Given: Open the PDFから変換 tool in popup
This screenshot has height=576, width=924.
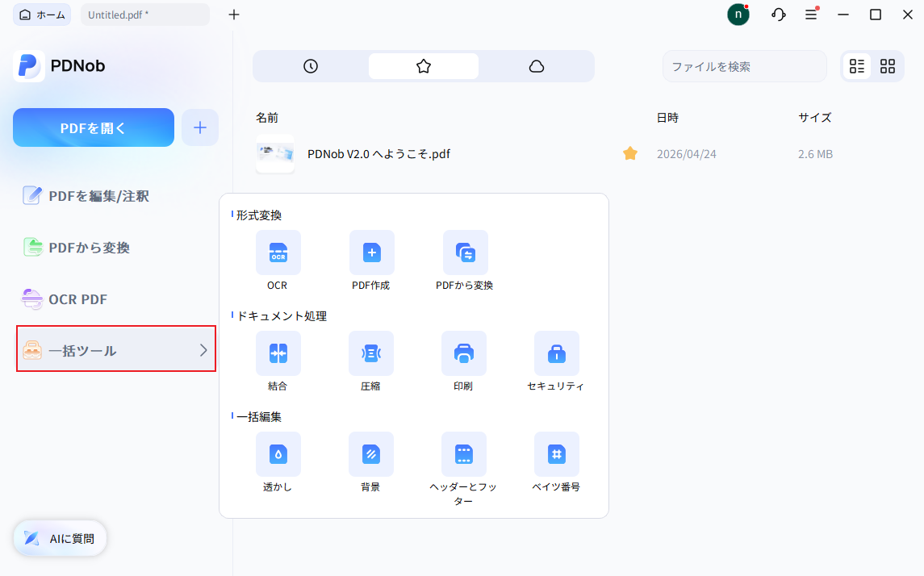Looking at the screenshot, I should click(465, 253).
